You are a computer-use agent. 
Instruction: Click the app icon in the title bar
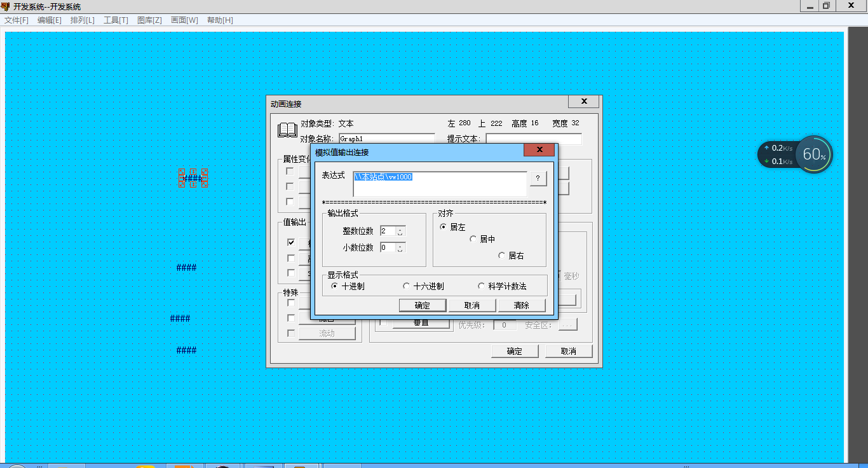[6, 6]
